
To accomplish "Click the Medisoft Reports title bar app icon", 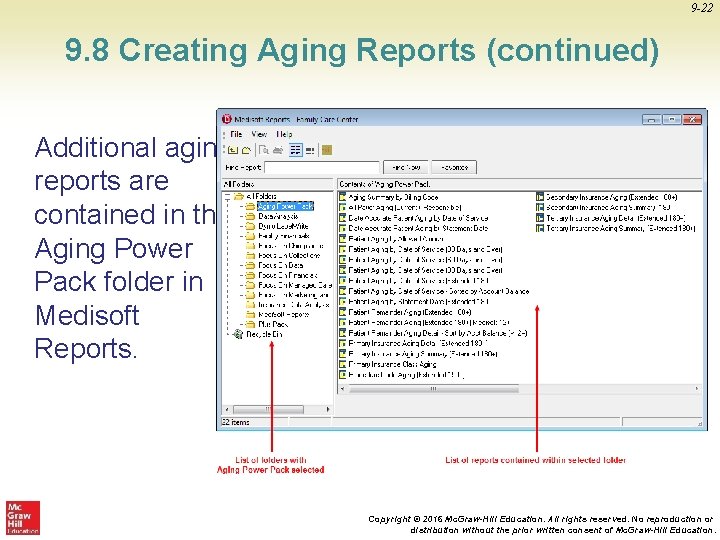I will pyautogui.click(x=226, y=119).
